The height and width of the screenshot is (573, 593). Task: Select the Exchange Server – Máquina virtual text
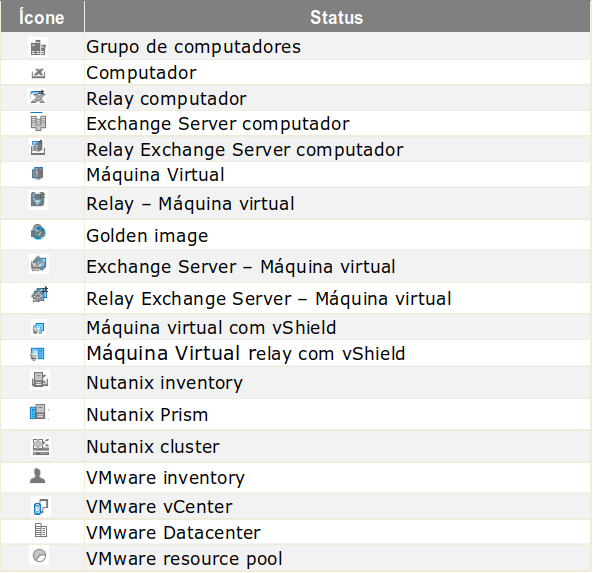click(x=241, y=267)
